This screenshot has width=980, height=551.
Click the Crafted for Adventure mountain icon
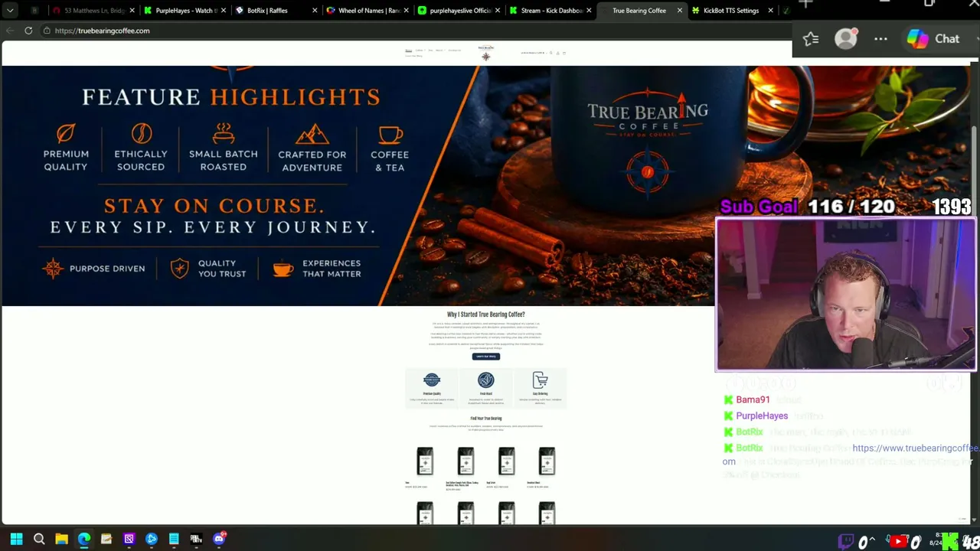[312, 135]
